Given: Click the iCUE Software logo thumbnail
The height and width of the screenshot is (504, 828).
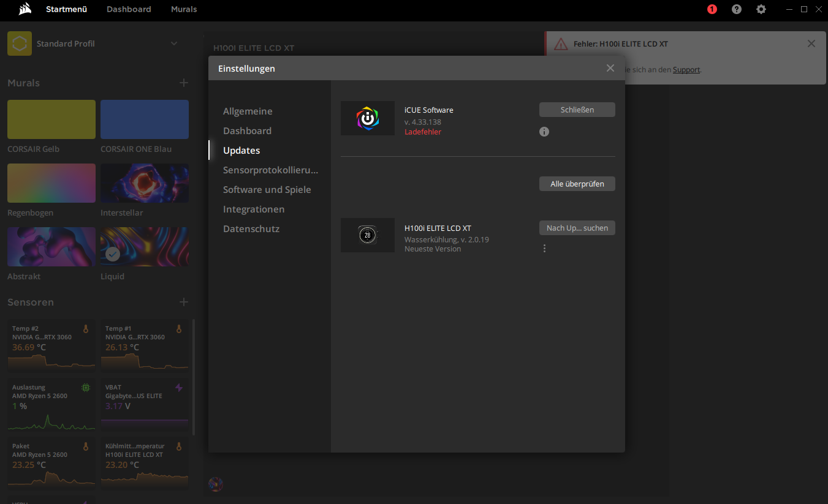Looking at the screenshot, I should [x=368, y=118].
